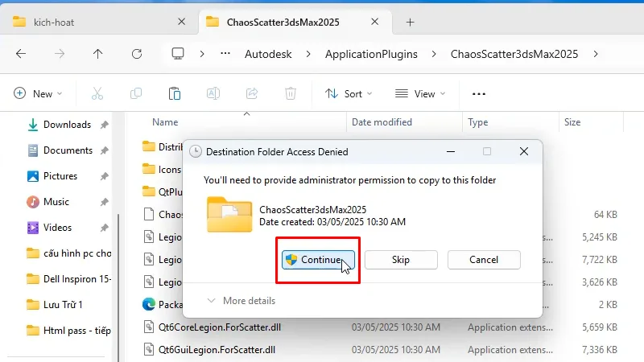Click the Paste clipboard icon
Viewport: 644px width, 362px height.
coord(175,94)
